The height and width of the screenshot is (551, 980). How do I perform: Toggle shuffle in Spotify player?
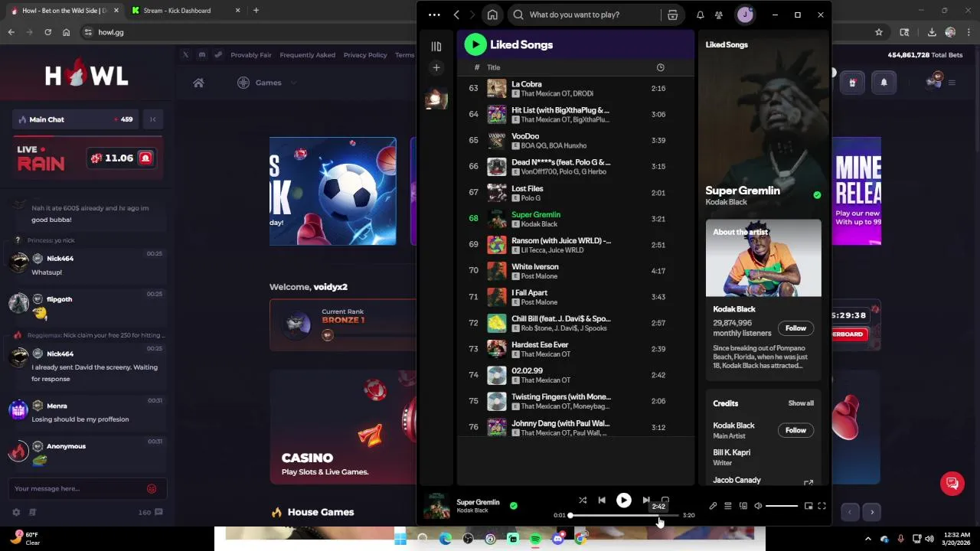click(x=583, y=500)
